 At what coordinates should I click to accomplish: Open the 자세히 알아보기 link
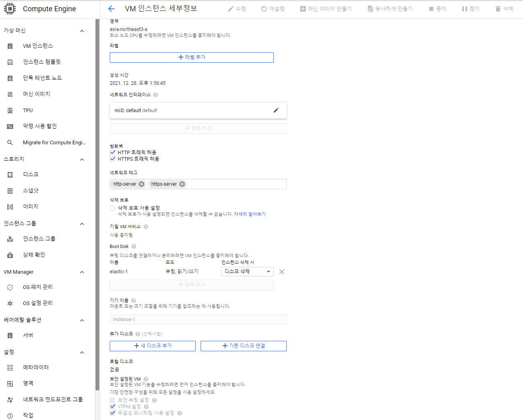(x=250, y=214)
